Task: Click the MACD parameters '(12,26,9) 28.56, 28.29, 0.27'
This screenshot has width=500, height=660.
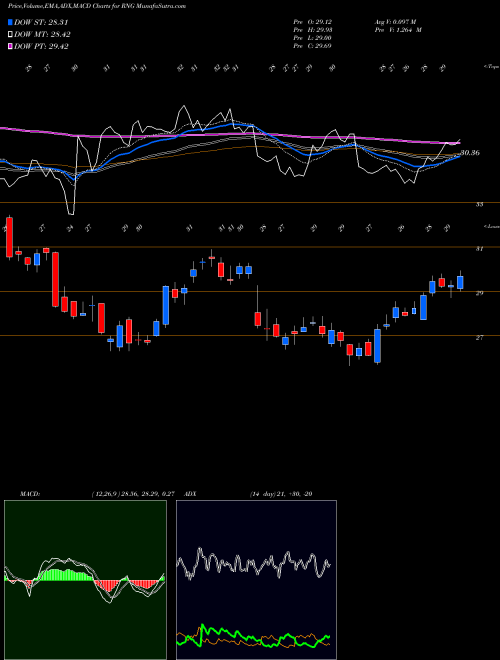Action: (135, 494)
